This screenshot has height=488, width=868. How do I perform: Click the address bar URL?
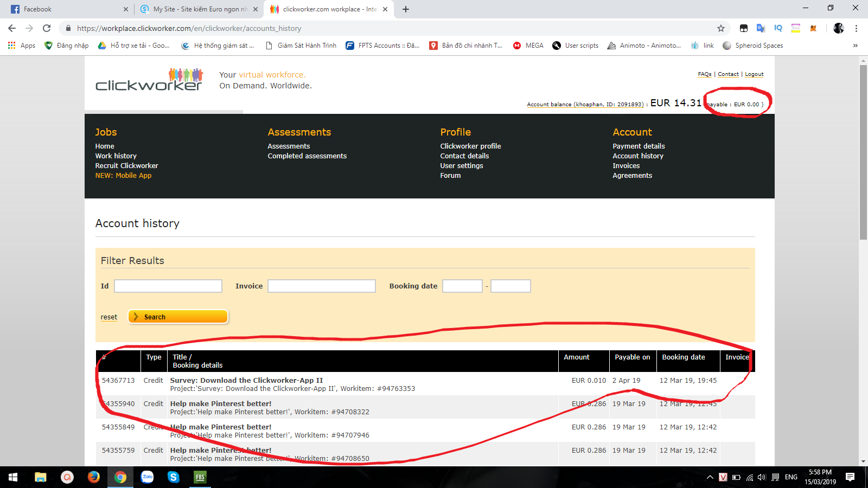tap(189, 28)
